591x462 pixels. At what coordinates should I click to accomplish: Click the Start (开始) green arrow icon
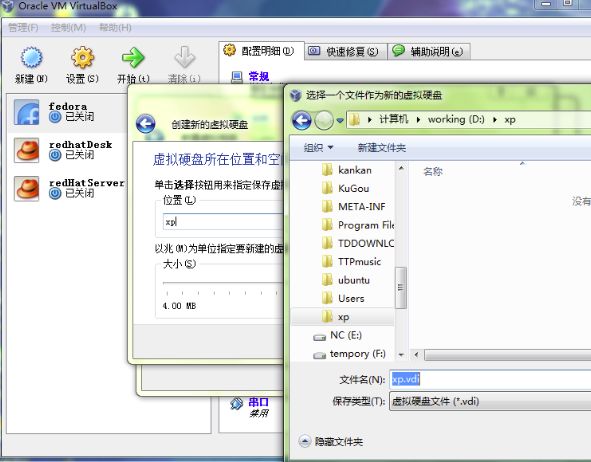pos(133,58)
